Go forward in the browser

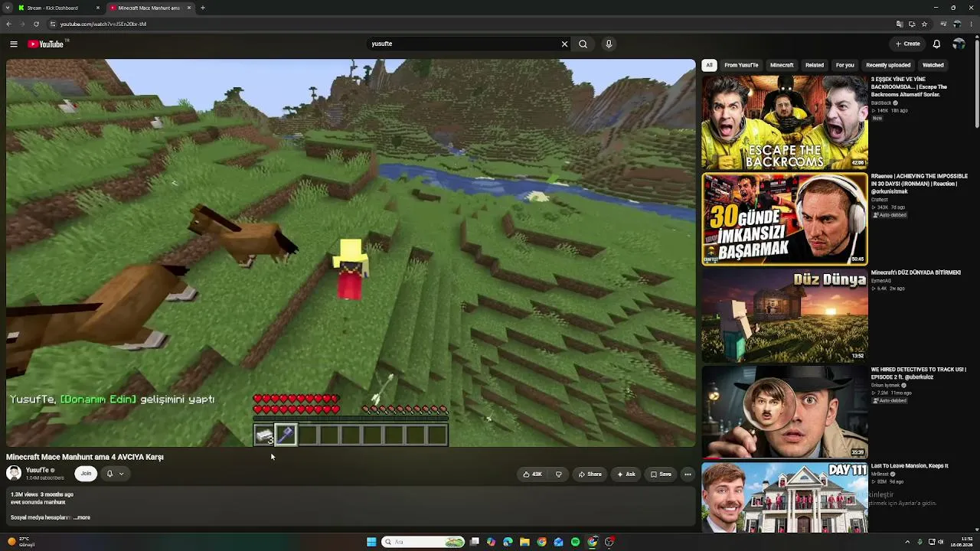[x=22, y=24]
